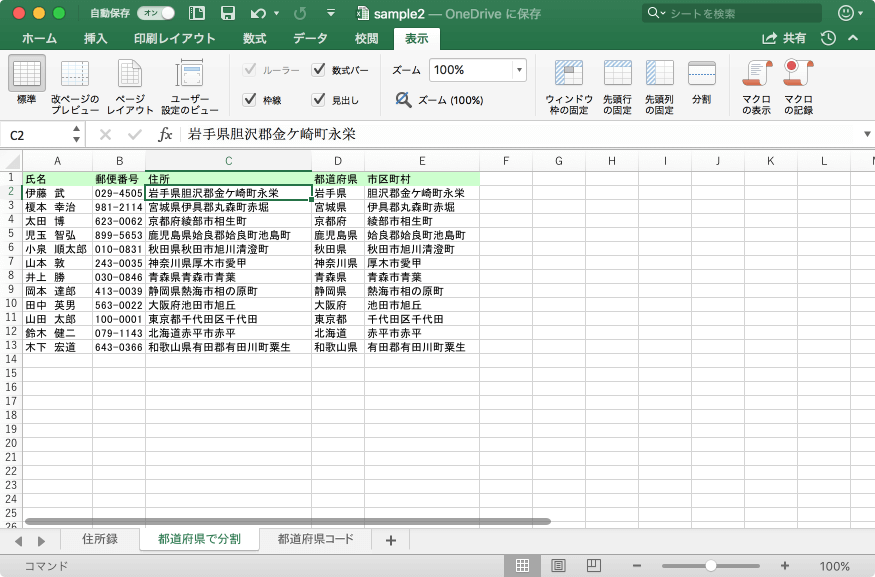Open feedback smiley dropdown arrow

coord(860,13)
